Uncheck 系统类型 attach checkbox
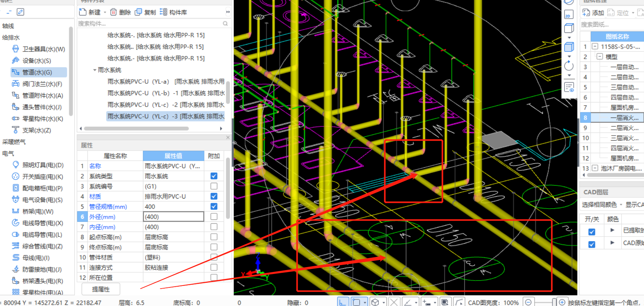This screenshot has height=306, width=644. click(214, 176)
